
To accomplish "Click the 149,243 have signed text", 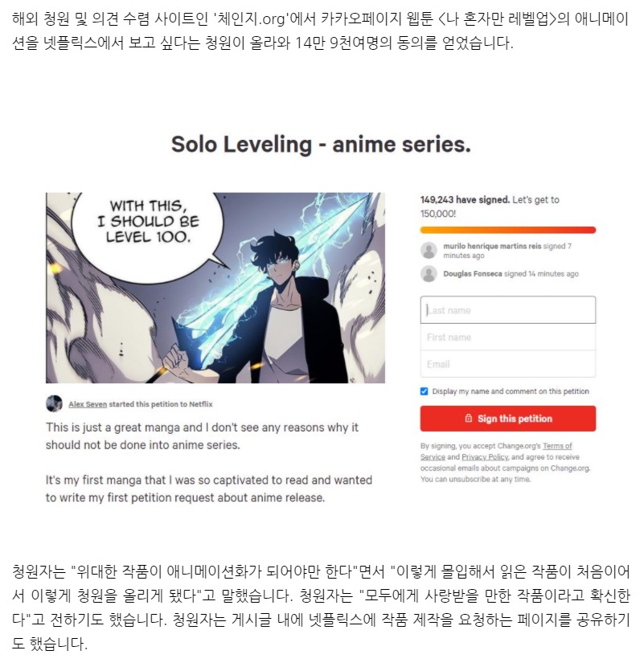I will 465,200.
